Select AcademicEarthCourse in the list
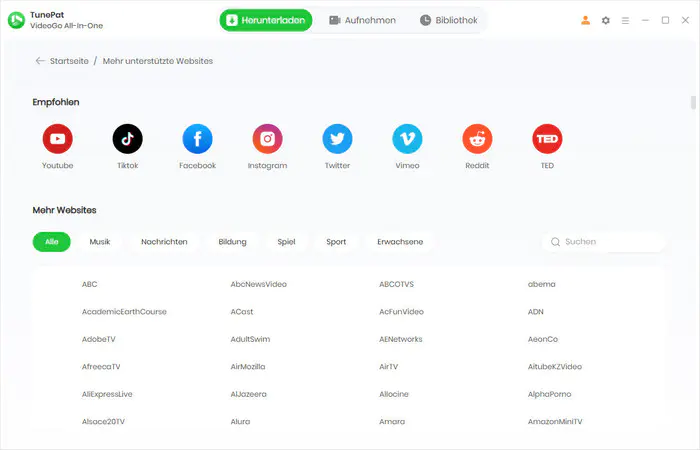 (x=124, y=312)
